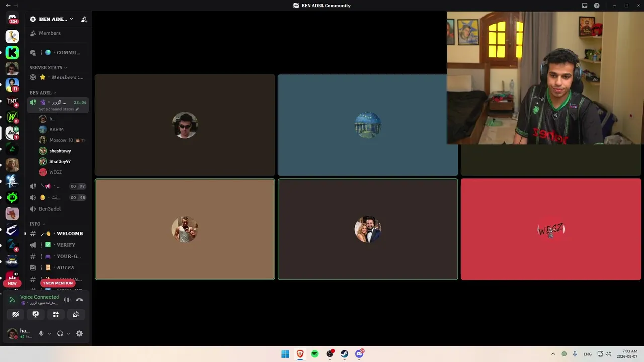Open the Members stats voice channel
The height and width of the screenshot is (362, 644).
(57, 77)
